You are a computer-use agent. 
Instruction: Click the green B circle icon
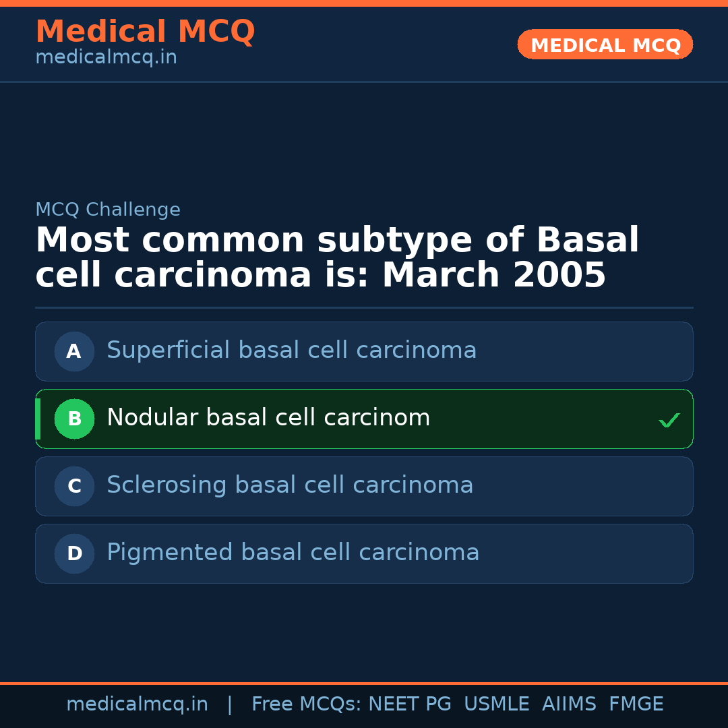click(x=74, y=419)
